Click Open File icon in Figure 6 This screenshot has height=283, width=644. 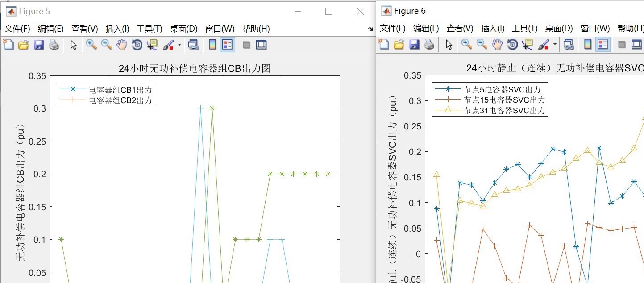[399, 45]
